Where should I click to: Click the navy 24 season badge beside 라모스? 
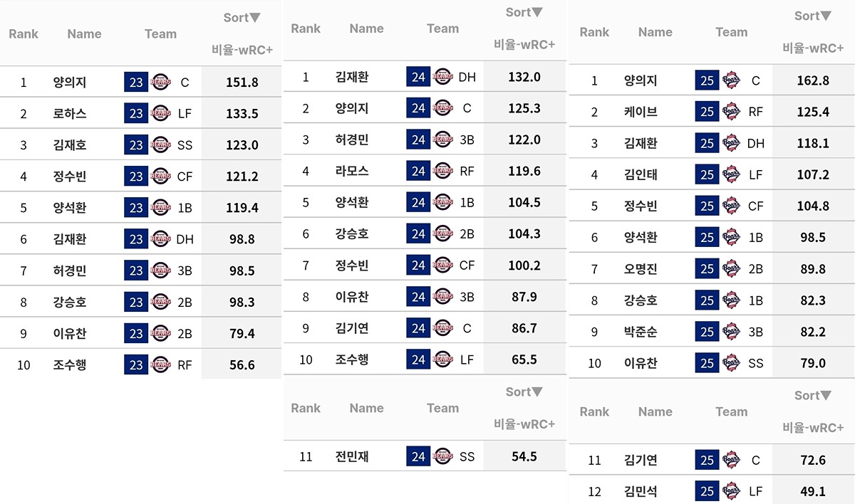pyautogui.click(x=418, y=171)
